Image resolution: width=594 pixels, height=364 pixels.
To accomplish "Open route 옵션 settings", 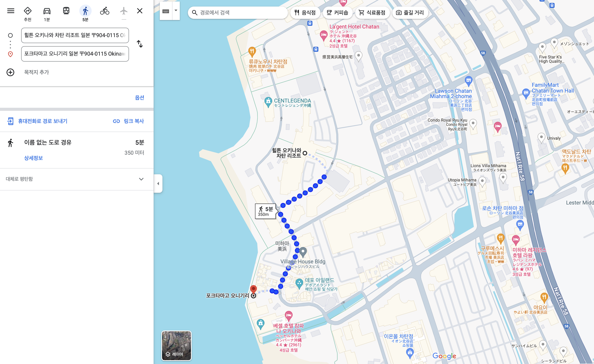I will point(140,98).
